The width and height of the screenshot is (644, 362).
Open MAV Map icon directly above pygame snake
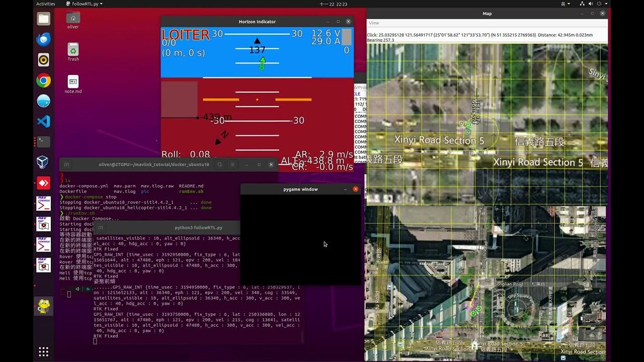tap(43, 264)
